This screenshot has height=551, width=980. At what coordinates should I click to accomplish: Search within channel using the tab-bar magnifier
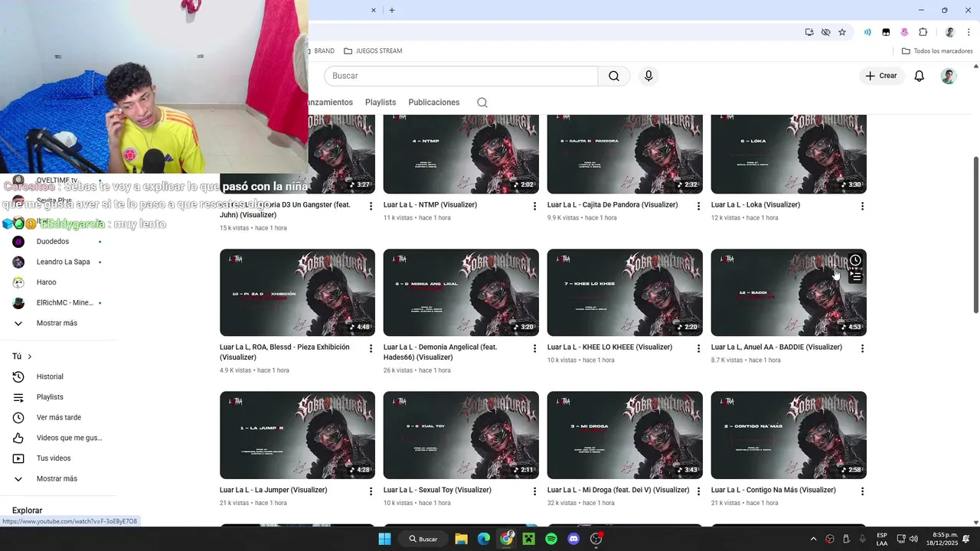tap(482, 103)
